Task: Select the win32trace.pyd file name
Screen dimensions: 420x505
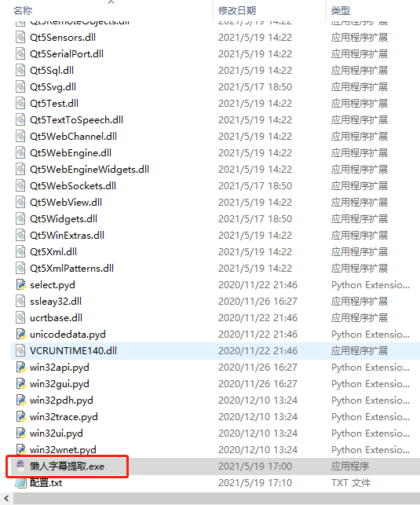Action: pyautogui.click(x=64, y=417)
